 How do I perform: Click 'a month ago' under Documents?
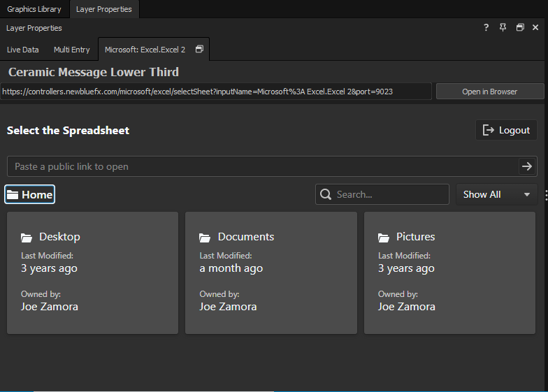click(x=231, y=268)
